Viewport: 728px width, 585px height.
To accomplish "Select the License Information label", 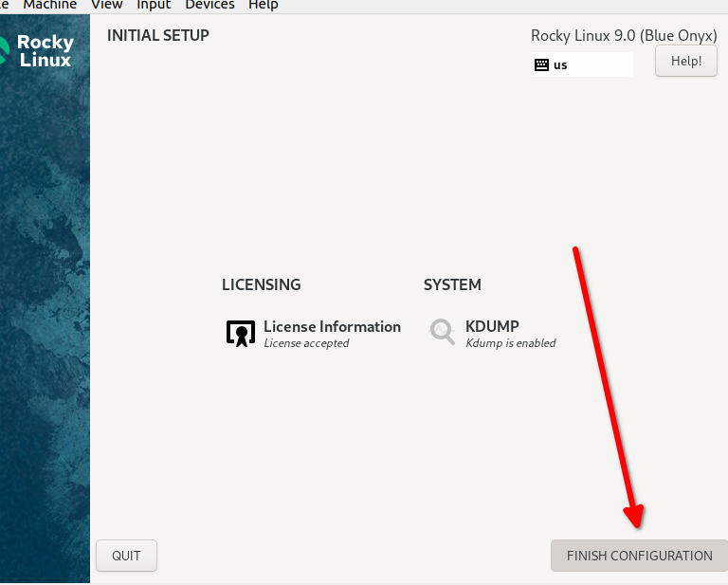I will pos(332,326).
